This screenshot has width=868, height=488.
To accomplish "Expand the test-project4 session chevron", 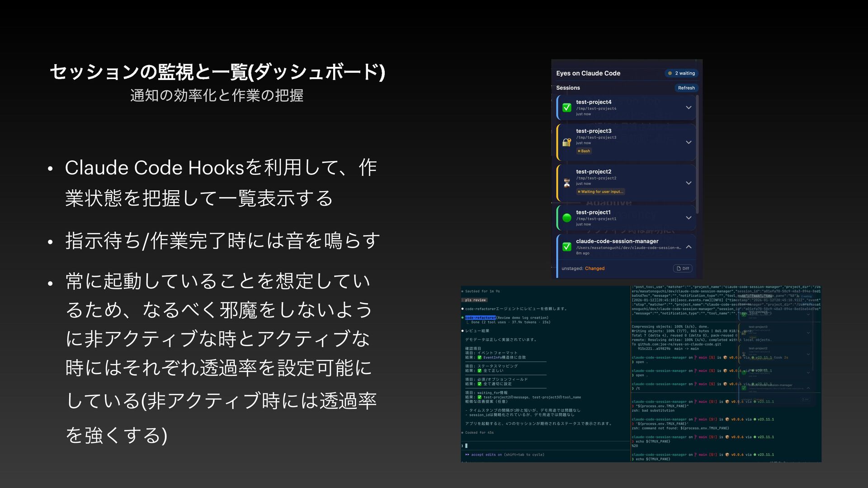I will (689, 108).
